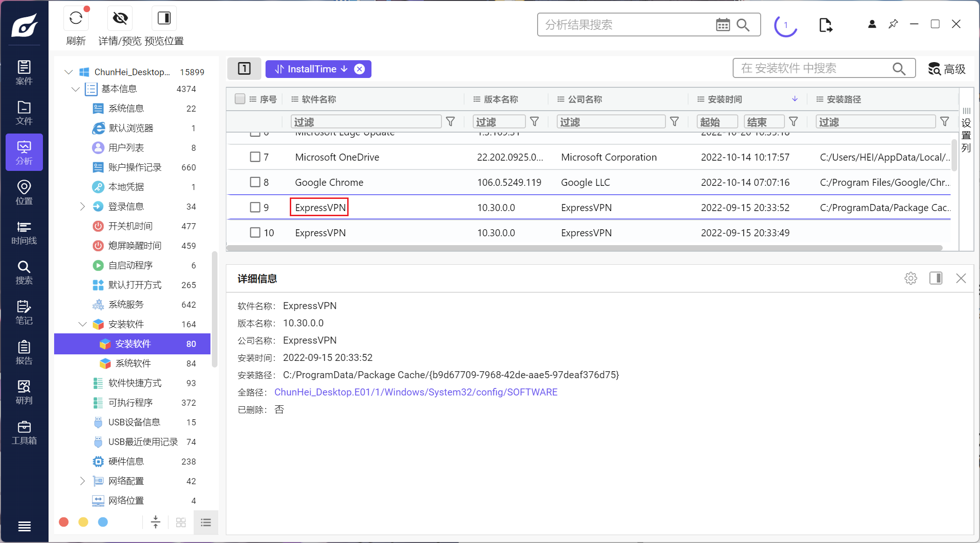Image resolution: width=980 pixels, height=543 pixels.
Task: Click the 公司名称 column header
Action: point(585,99)
